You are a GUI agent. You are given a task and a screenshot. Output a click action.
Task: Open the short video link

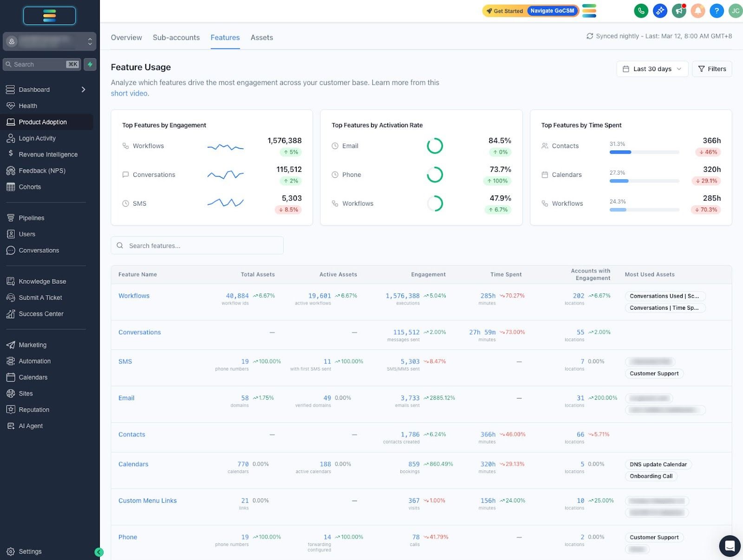129,93
